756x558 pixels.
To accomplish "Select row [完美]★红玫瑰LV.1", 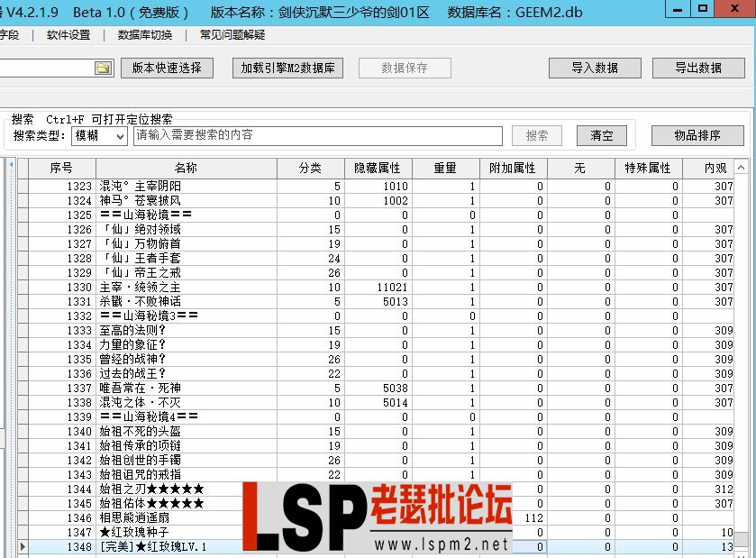I will [x=376, y=547].
